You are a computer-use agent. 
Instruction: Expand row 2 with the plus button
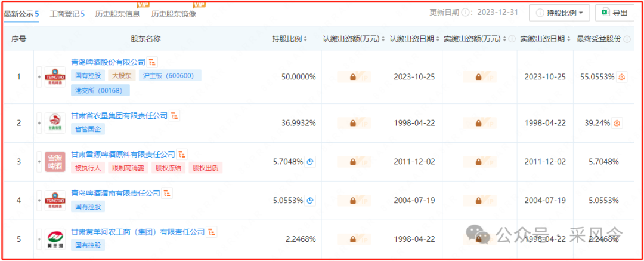pyautogui.click(x=39, y=123)
